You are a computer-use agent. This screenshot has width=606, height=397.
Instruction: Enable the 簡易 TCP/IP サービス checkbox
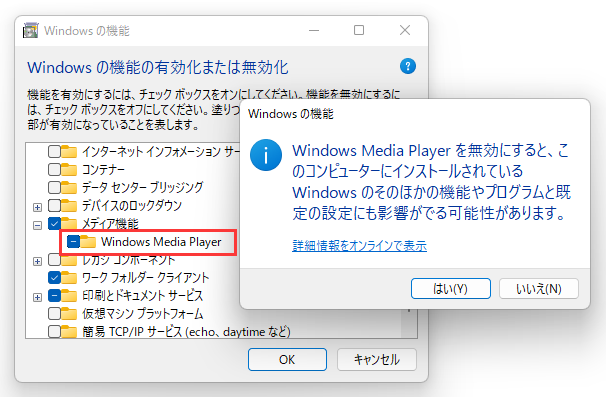pos(54,331)
